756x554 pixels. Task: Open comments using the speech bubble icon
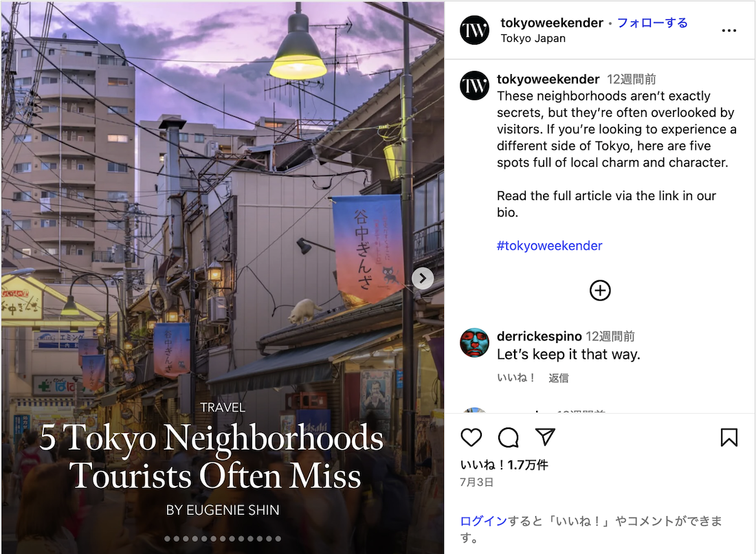[508, 437]
